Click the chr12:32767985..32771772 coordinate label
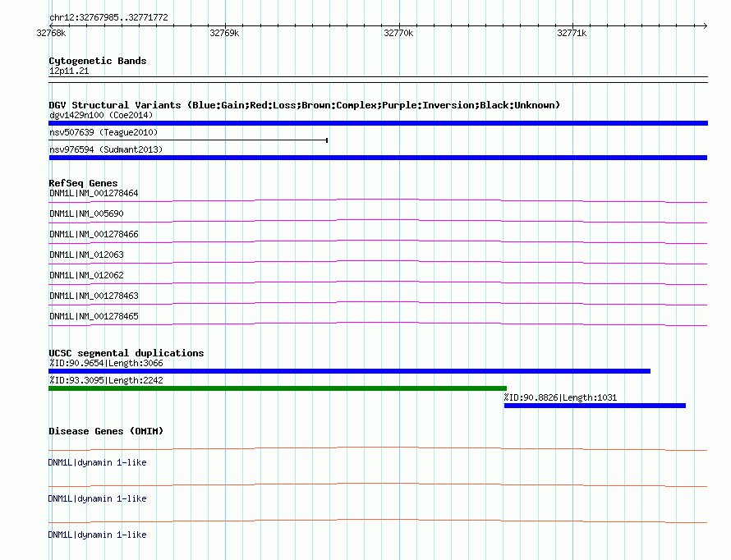The height and width of the screenshot is (560, 731). (x=108, y=17)
